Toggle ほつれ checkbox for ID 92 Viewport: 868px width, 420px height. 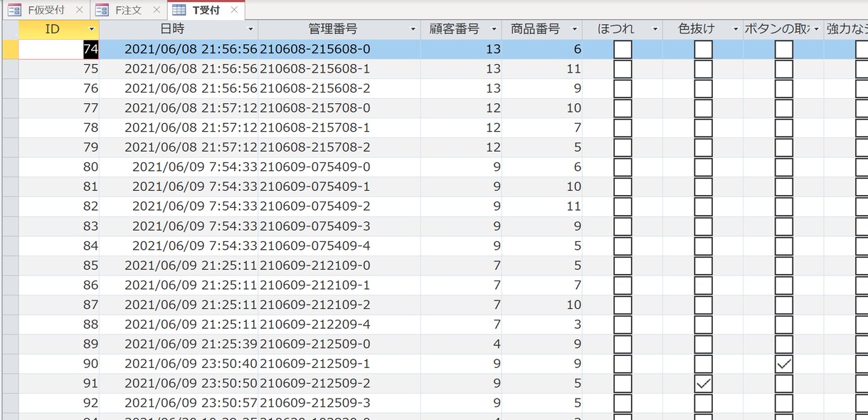pyautogui.click(x=623, y=403)
